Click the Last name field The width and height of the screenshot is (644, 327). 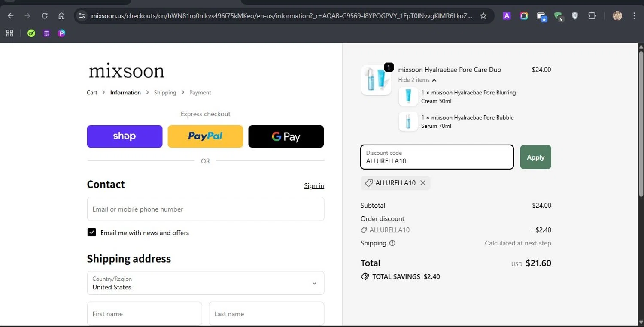pos(266,314)
